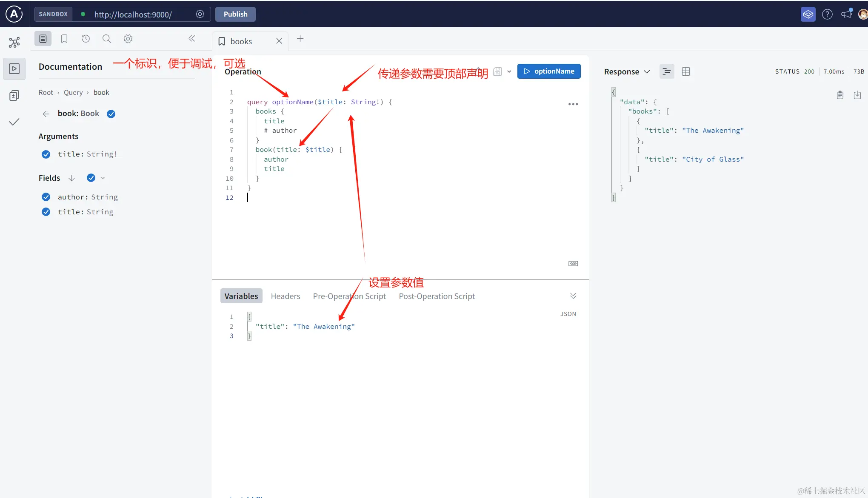Viewport: 868px width, 498px height.
Task: Uncheck the author: String field
Action: [46, 197]
